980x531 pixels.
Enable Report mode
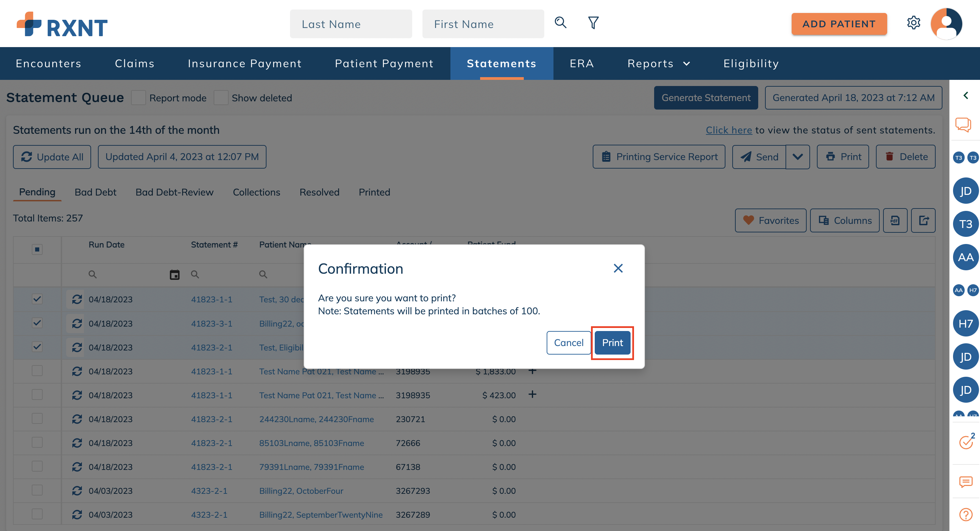pyautogui.click(x=139, y=97)
